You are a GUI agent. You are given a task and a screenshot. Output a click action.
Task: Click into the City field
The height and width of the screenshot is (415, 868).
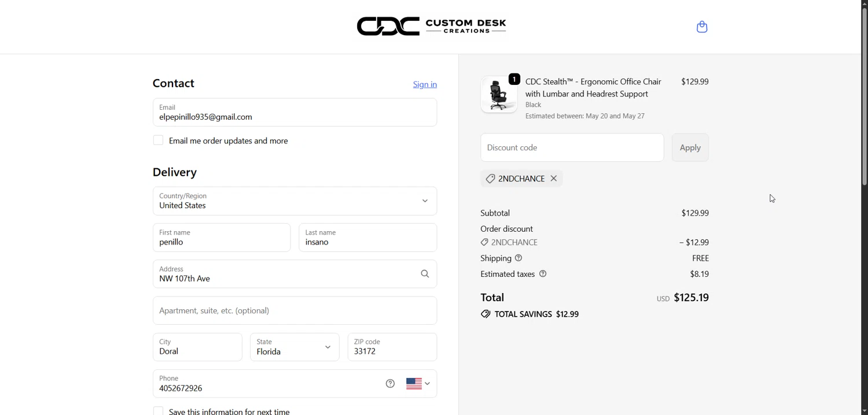coord(197,347)
